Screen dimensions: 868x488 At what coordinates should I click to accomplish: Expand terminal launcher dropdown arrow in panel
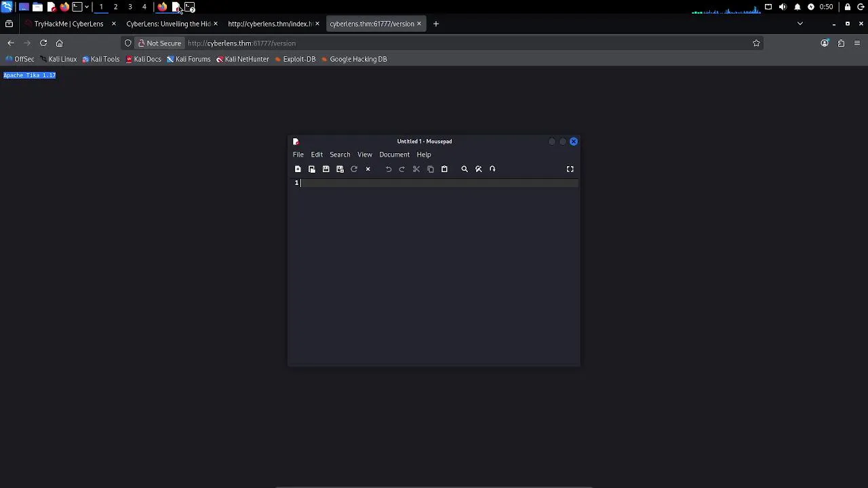point(87,7)
